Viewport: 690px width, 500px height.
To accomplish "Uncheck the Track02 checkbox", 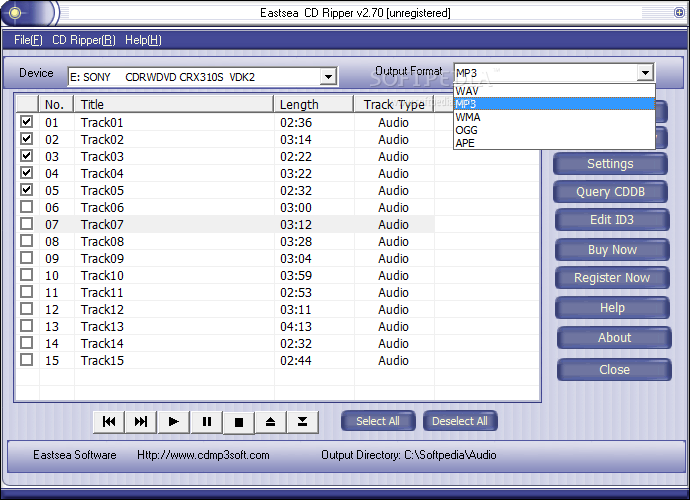I will [26, 139].
